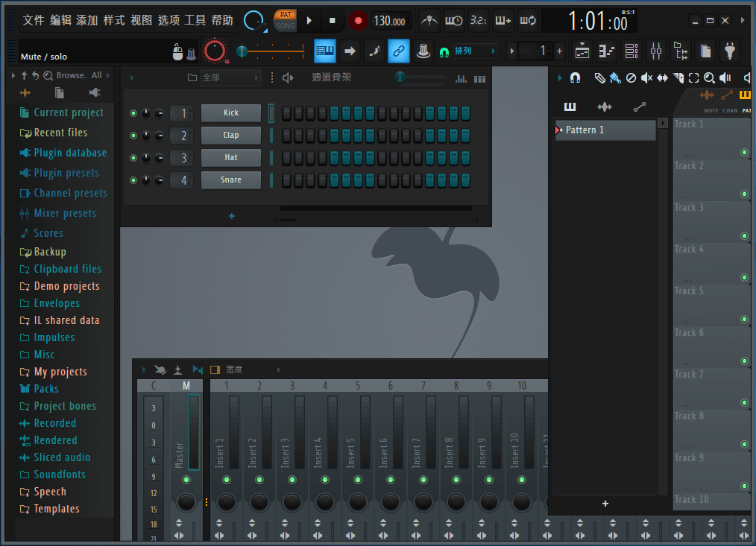Image resolution: width=756 pixels, height=546 pixels.
Task: Open the 排列 snap dropdown
Action: 474,51
